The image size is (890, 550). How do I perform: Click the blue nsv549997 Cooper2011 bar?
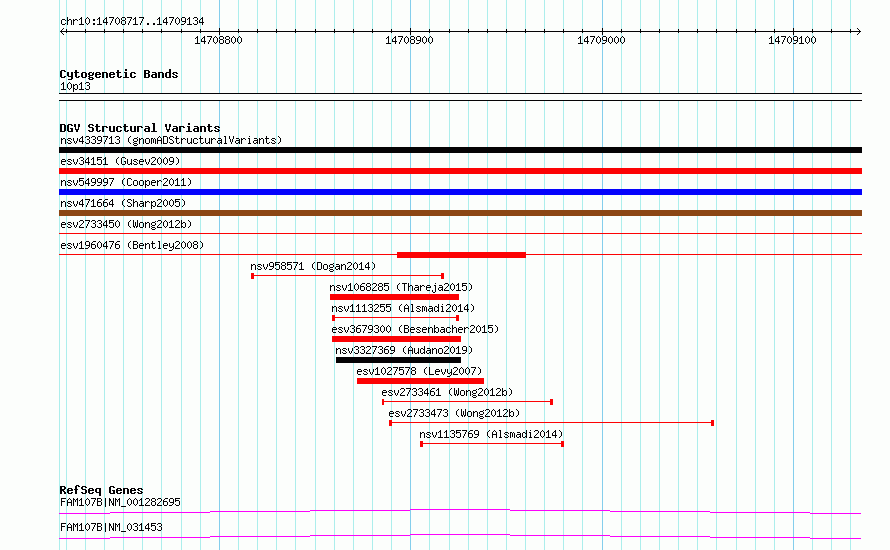460,192
